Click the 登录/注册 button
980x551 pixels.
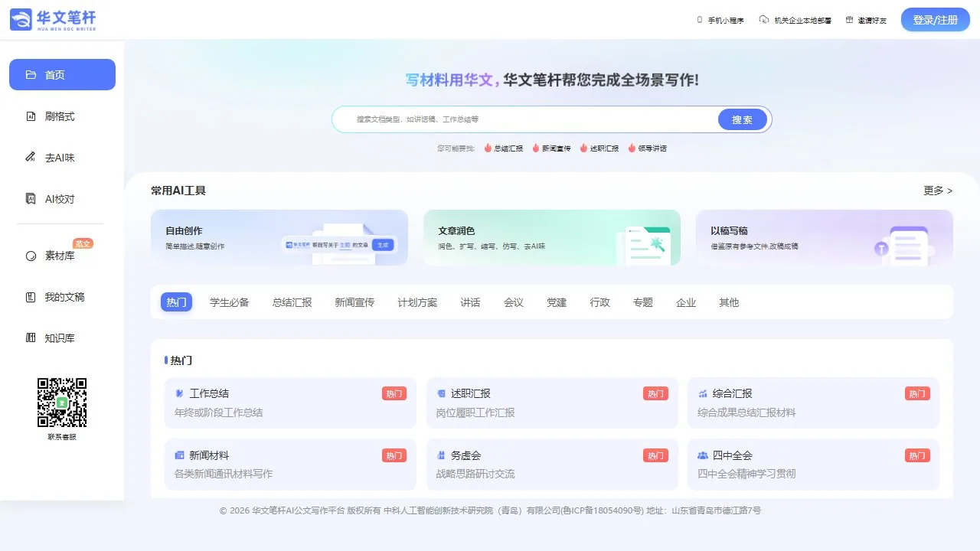coord(936,20)
